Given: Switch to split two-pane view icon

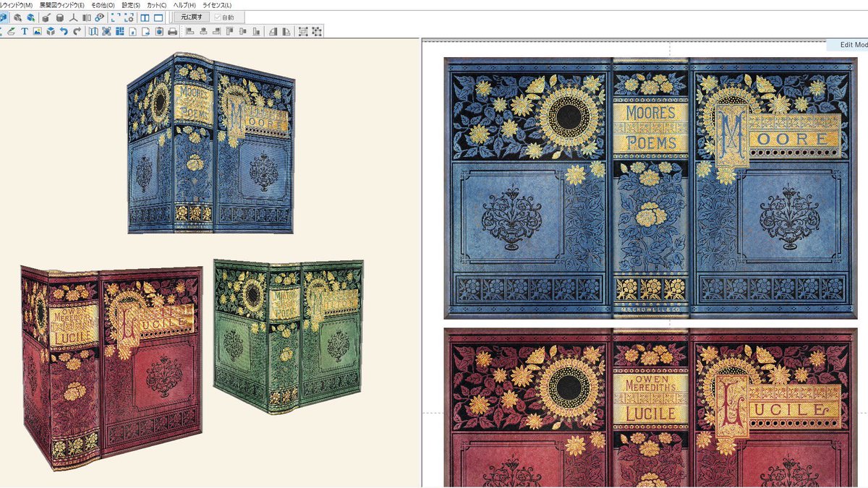Looking at the screenshot, I should click(145, 18).
